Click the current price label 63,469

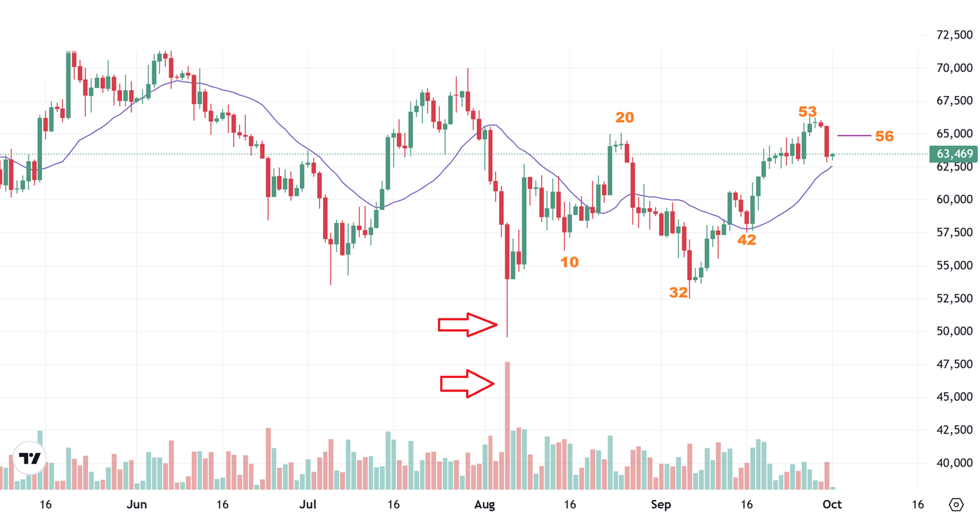coord(954,154)
